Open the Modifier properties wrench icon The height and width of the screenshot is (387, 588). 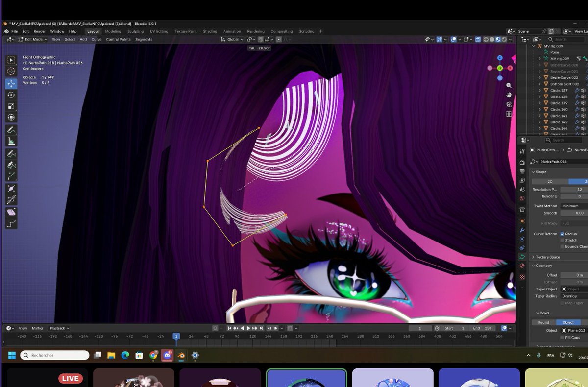(522, 230)
